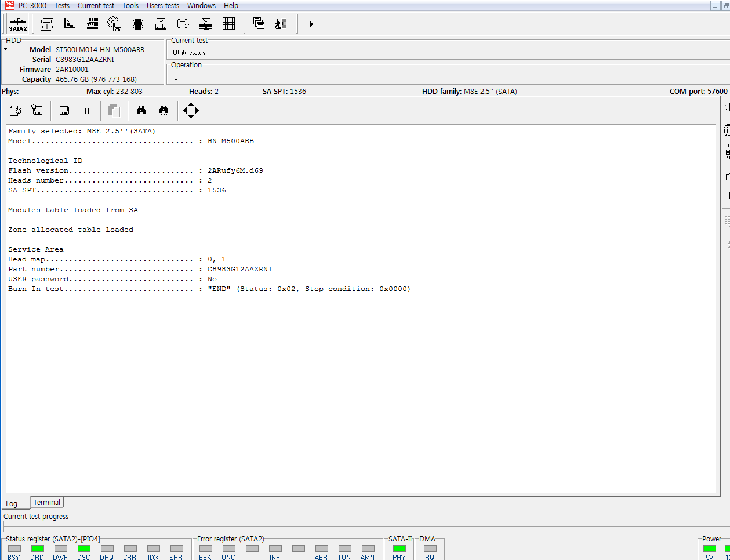Click 'Modules table loaded from SA' line
Viewport: 730px width, 560px height.
[73, 210]
